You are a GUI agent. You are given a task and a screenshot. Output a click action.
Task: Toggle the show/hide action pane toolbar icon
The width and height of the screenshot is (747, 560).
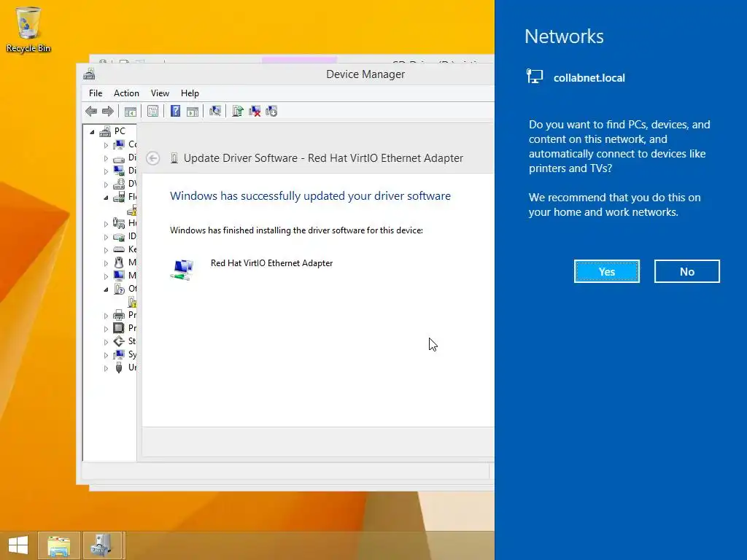[x=193, y=112]
